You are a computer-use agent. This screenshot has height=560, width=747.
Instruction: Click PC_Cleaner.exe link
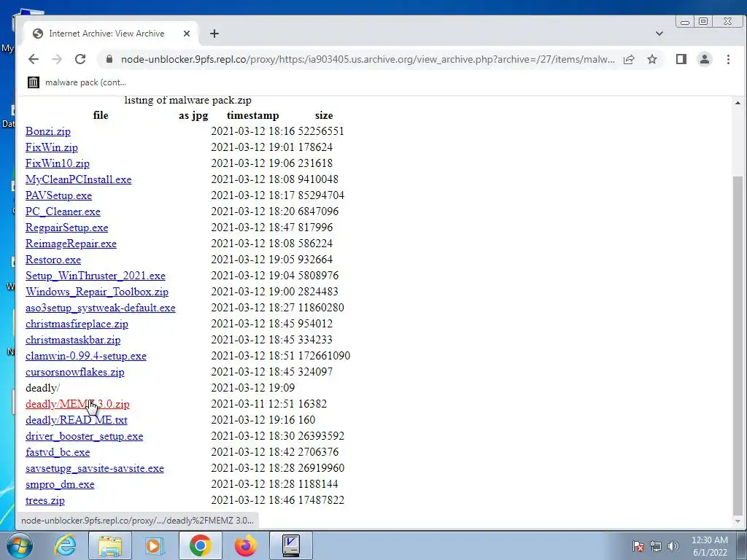[x=63, y=211]
